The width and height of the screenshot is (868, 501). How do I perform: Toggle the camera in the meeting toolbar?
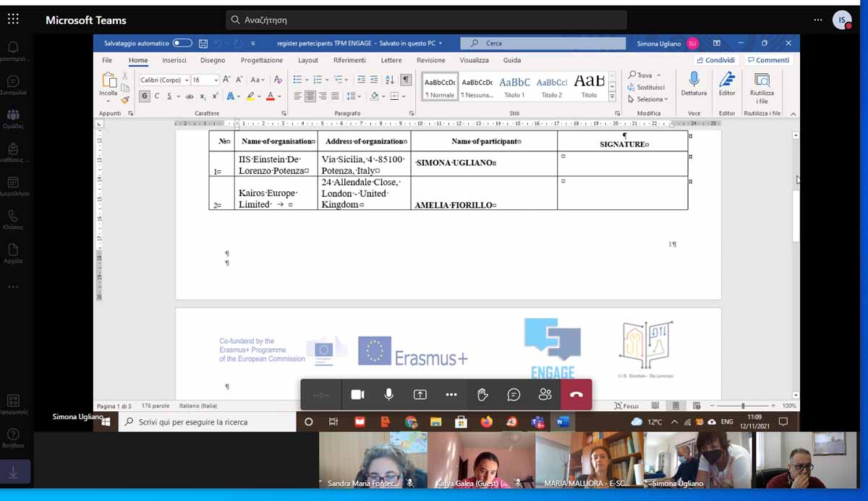(357, 395)
